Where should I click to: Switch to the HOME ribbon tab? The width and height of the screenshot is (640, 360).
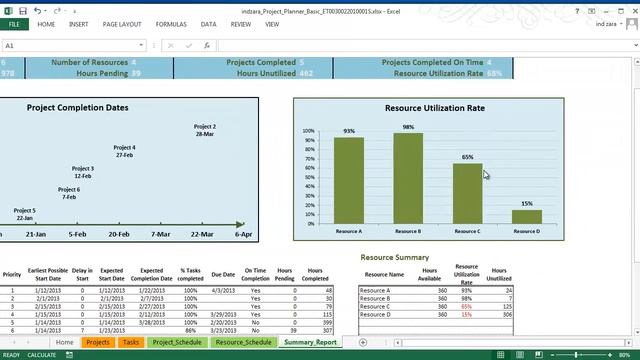(46, 24)
